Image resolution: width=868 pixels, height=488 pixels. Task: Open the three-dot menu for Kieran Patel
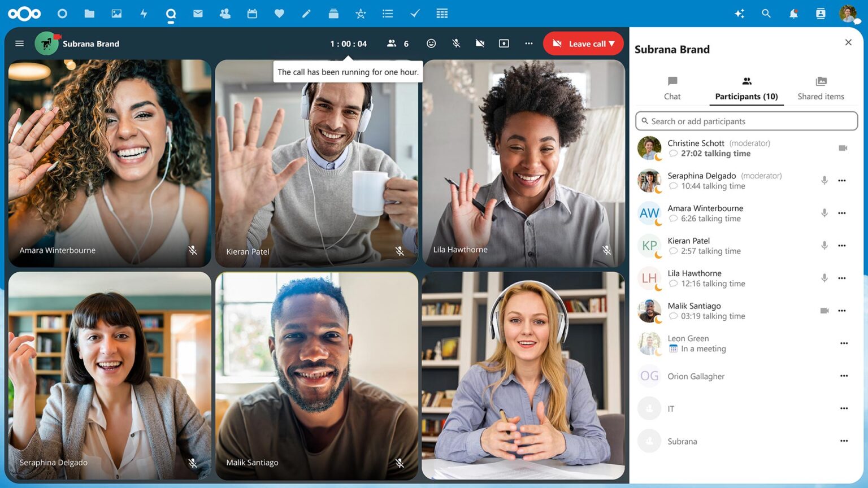[842, 246]
